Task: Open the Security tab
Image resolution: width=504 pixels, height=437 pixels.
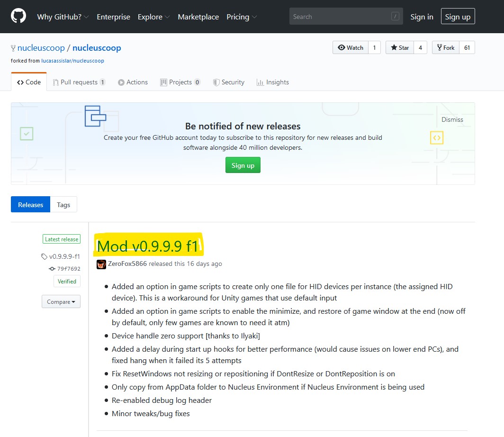Action: (228, 82)
